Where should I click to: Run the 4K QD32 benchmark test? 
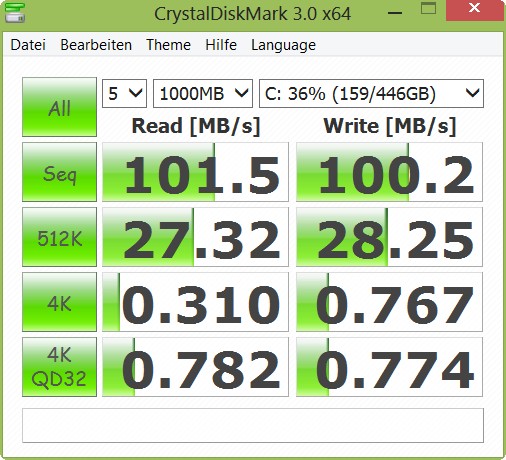point(59,367)
